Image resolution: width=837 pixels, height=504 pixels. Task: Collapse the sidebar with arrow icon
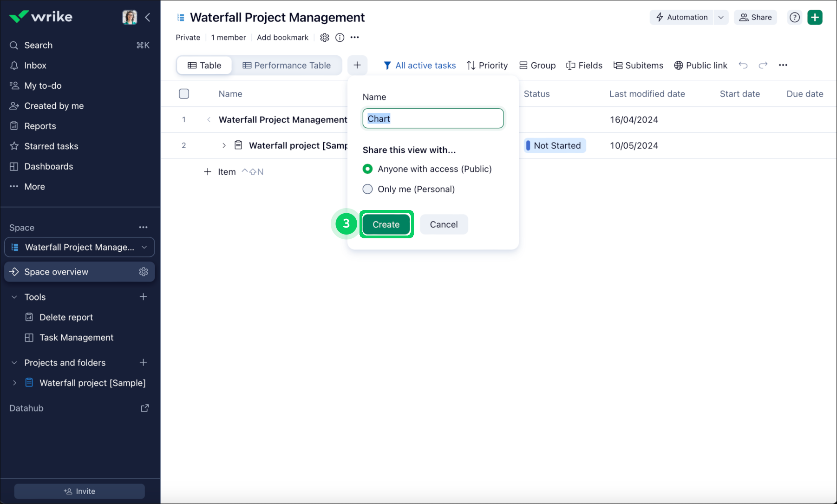click(148, 17)
